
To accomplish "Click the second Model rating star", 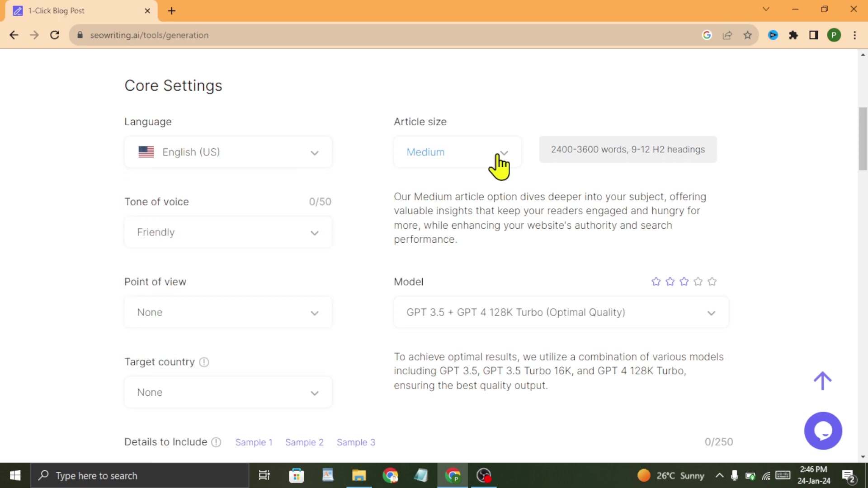I will tap(670, 282).
